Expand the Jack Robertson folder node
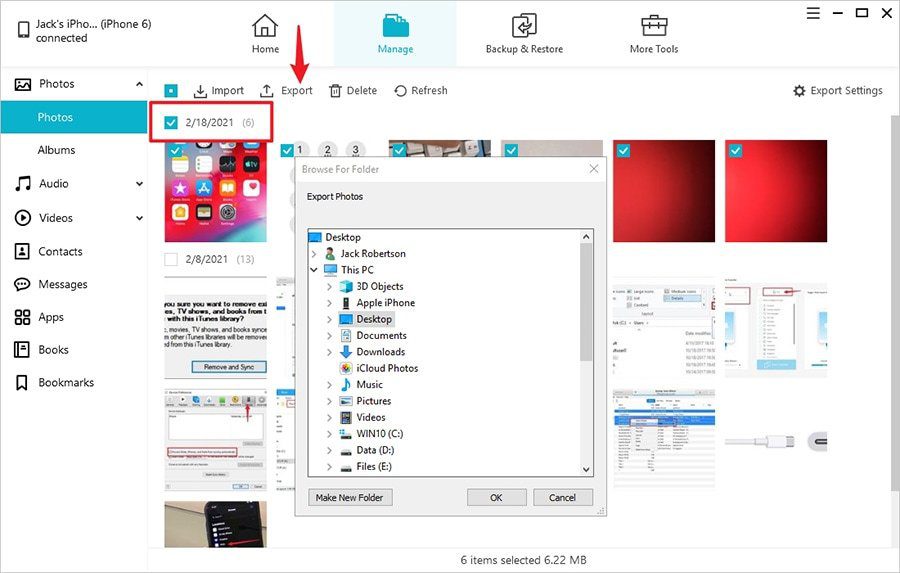 pyautogui.click(x=313, y=254)
